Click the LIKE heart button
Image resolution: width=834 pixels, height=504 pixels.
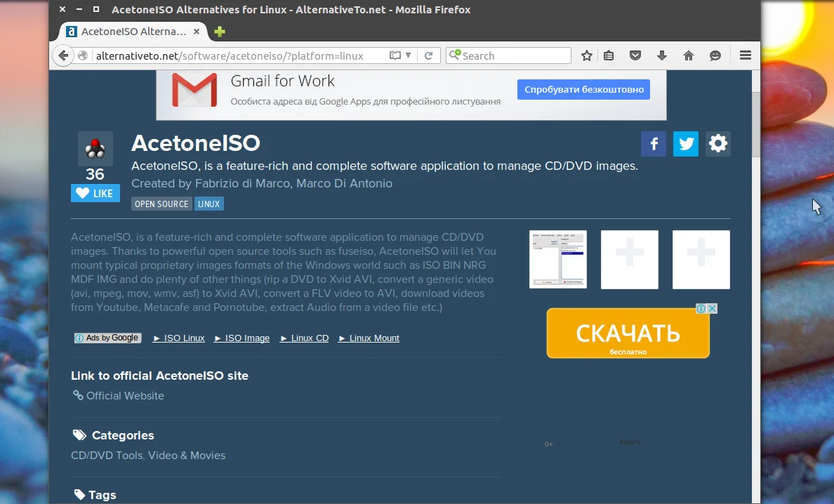[x=95, y=194]
